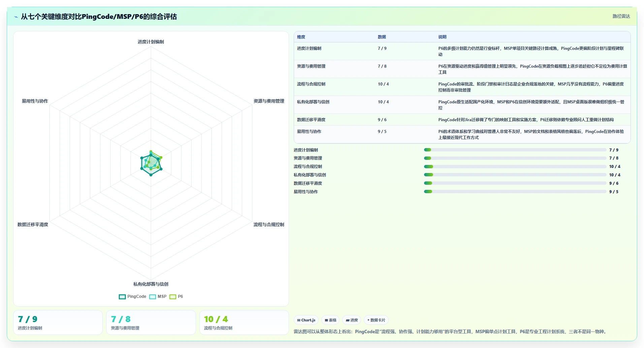Toggle the PingCode dataset in the chart legend

132,297
